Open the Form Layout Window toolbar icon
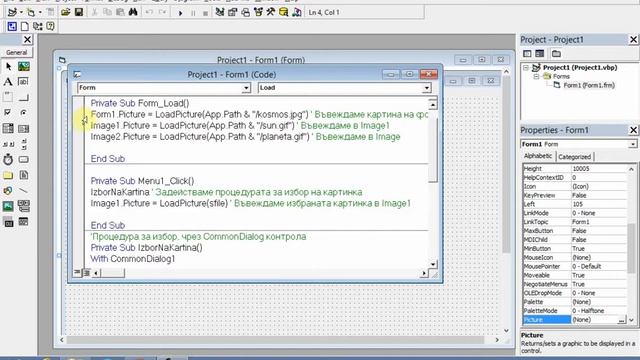The image size is (640, 360). coord(245,12)
